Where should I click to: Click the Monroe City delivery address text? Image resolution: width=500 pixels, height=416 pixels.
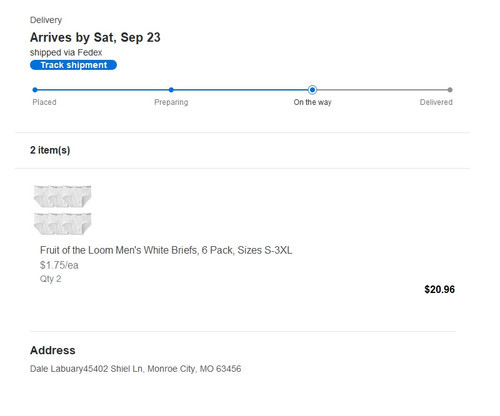tap(135, 369)
